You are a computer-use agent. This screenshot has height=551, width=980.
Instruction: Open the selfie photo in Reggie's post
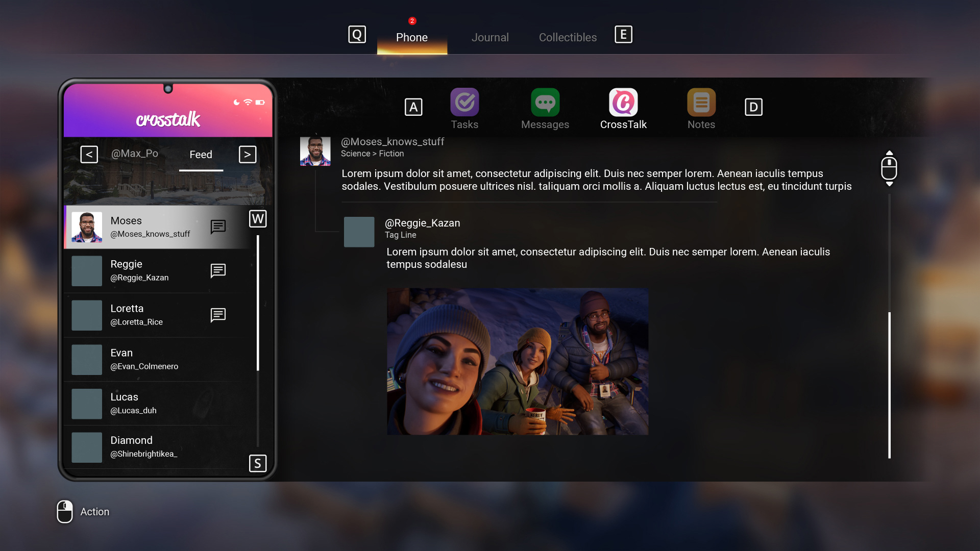coord(518,361)
